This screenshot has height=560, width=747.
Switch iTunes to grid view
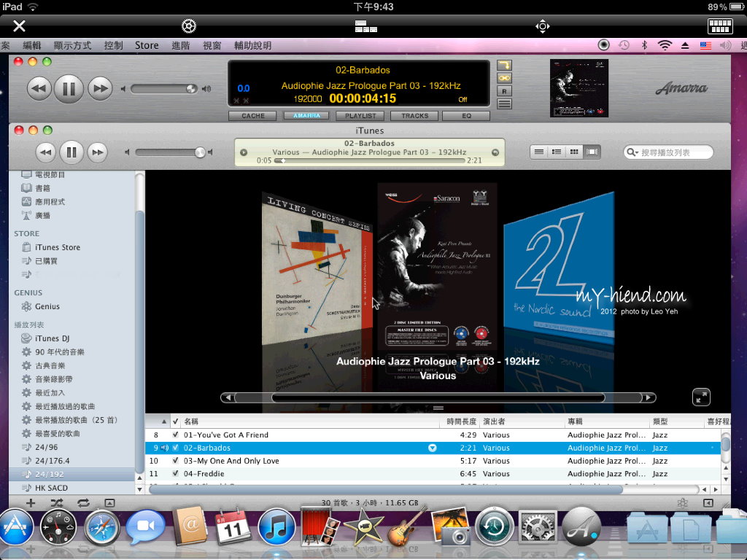(x=574, y=152)
